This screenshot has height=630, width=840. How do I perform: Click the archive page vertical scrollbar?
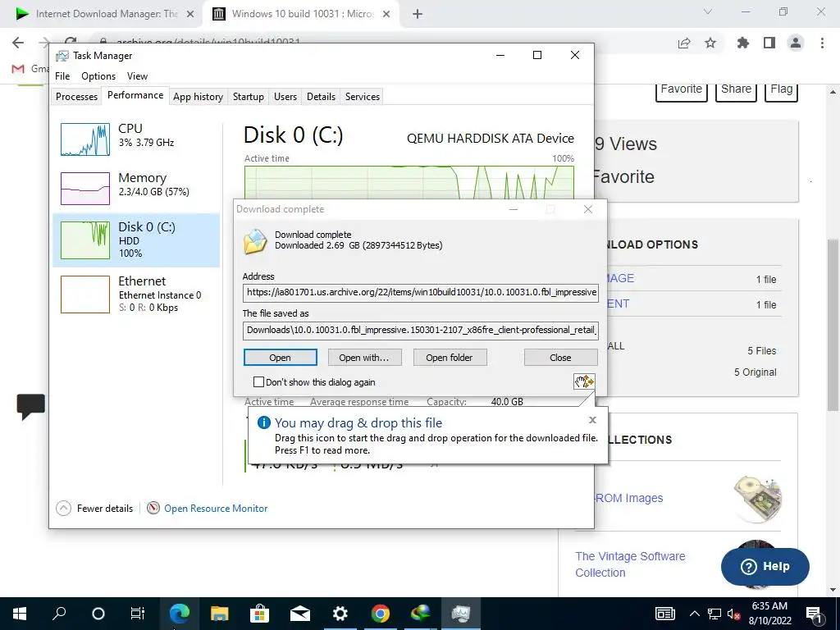point(833,324)
